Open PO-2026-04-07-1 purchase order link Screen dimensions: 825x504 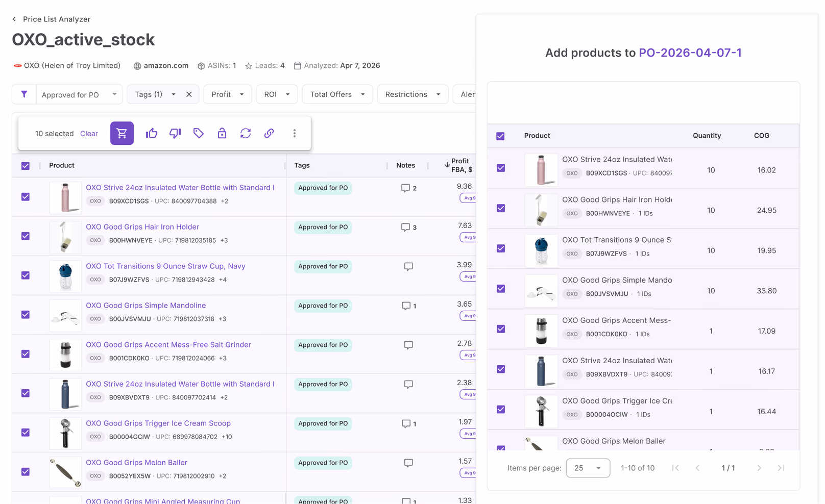click(x=690, y=53)
